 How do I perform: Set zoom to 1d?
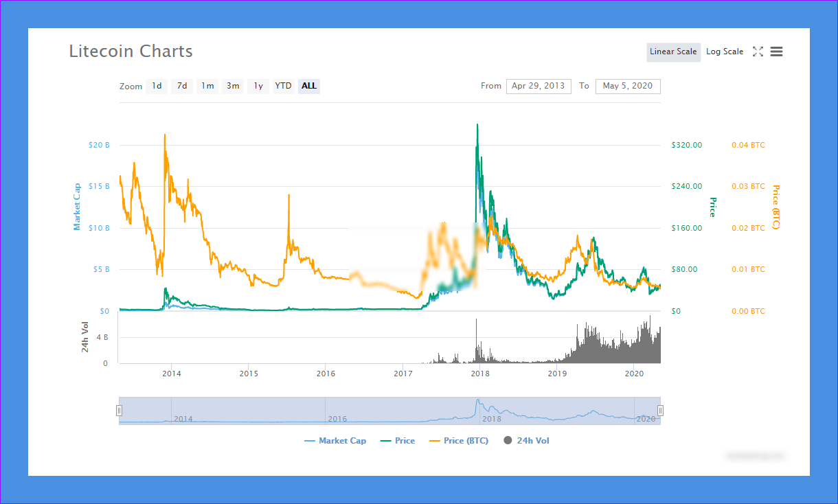coord(157,86)
